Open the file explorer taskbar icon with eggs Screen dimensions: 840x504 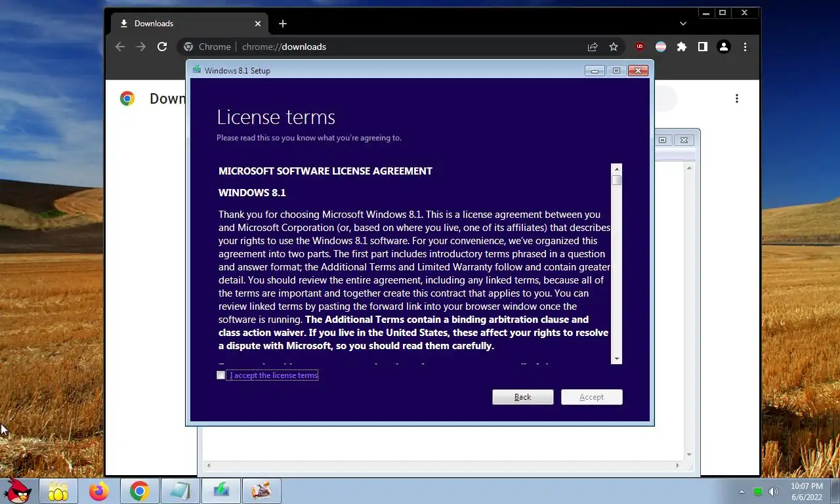[x=58, y=491]
